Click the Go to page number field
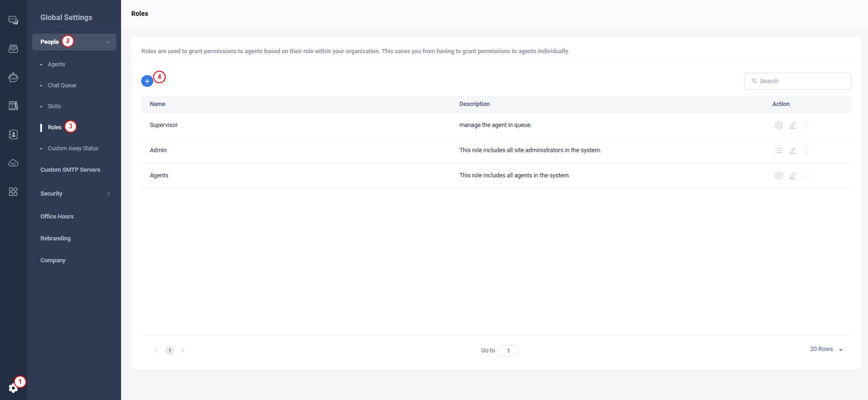This screenshot has height=400, width=868. (508, 350)
